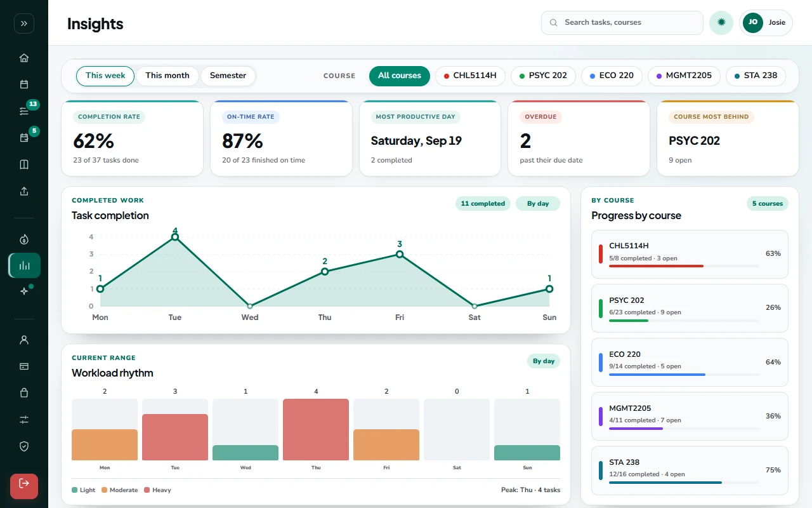Open the ECO 220 progress row
Viewport: 812px width, 508px height.
pos(690,363)
